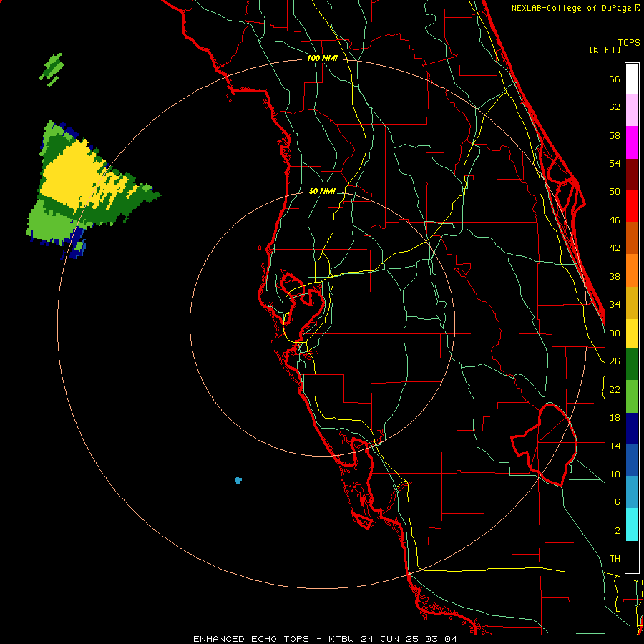
Task: Select the dark red maroon legend swatch
Action: 632,174
